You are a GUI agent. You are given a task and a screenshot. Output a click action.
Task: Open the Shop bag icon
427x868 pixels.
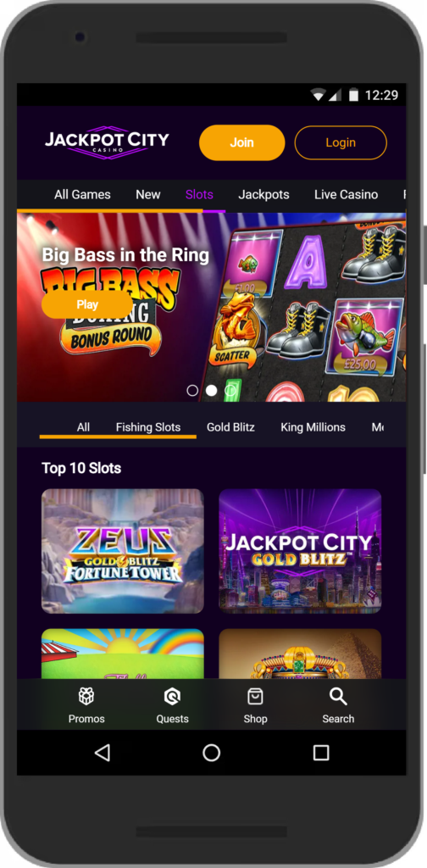(255, 697)
